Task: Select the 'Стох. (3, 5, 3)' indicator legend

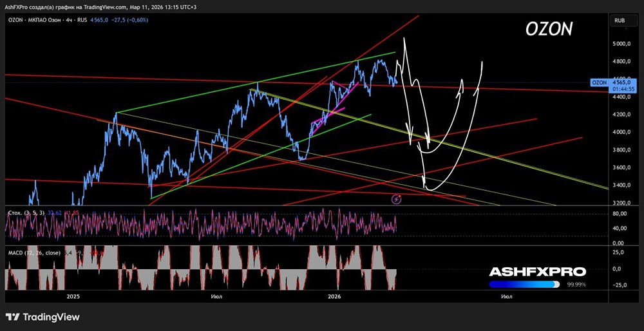Action: pos(27,213)
